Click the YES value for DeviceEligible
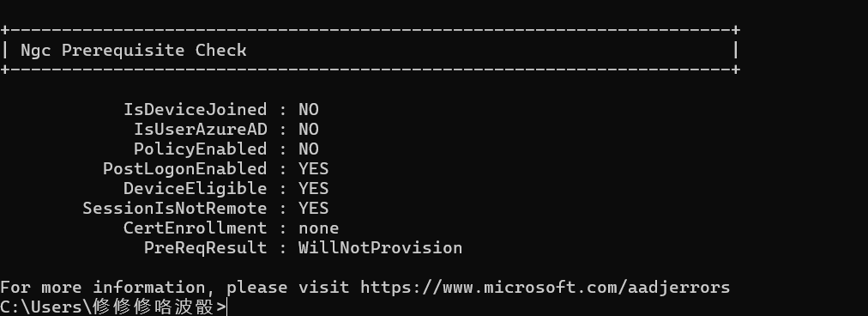This screenshot has width=868, height=316. 313,189
